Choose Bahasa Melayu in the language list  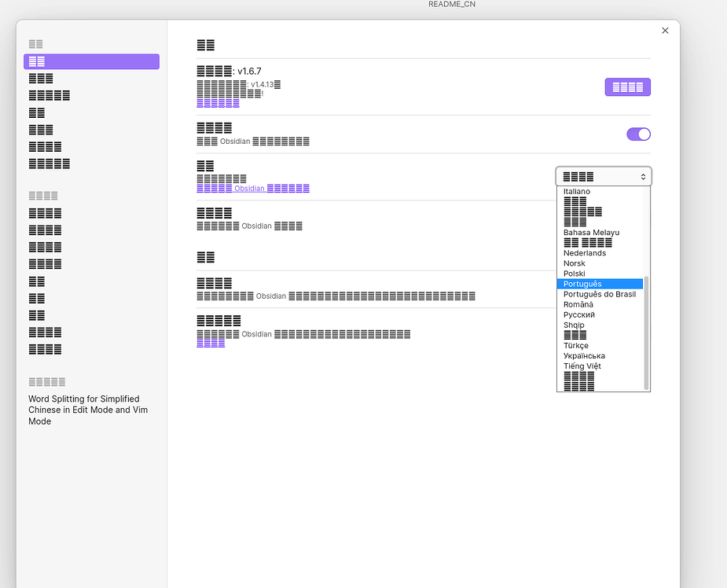click(x=591, y=233)
